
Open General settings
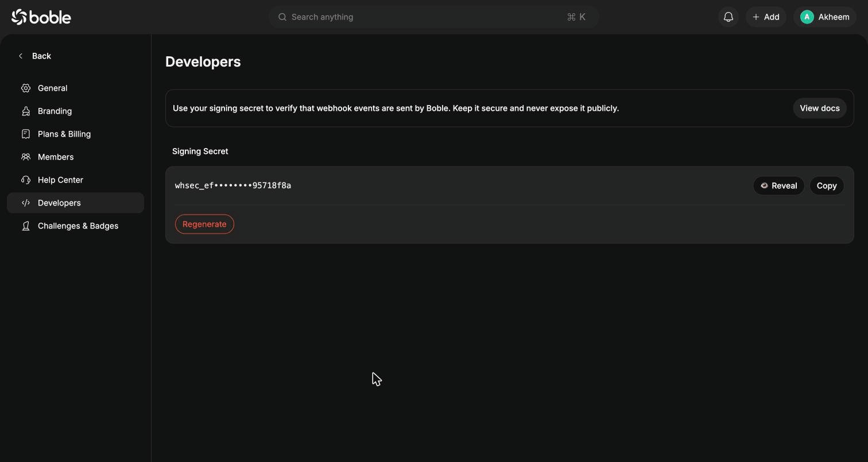point(75,88)
